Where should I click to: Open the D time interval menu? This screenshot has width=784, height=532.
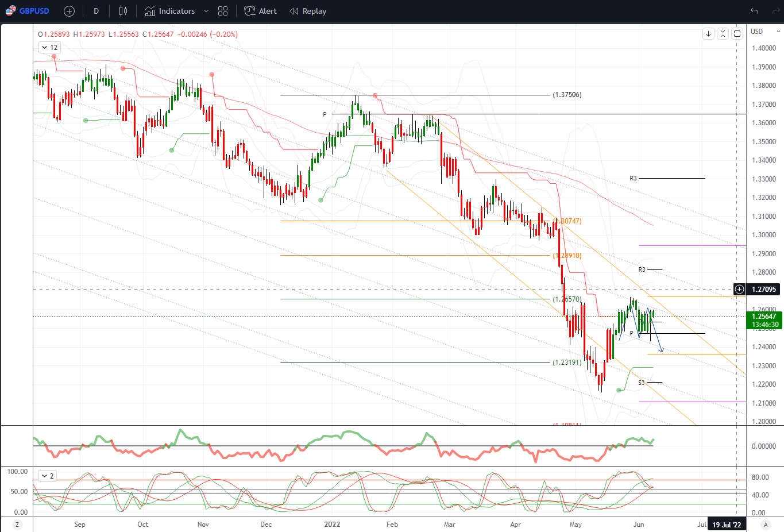[96, 11]
